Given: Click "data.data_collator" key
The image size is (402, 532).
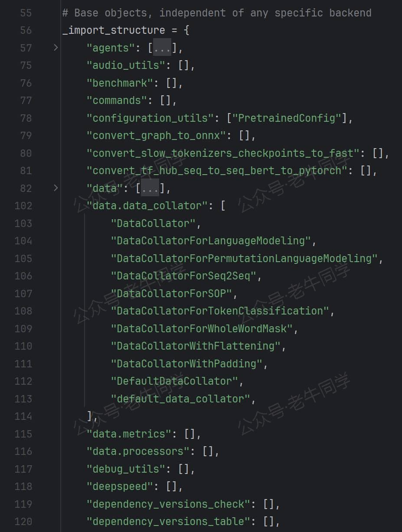Looking at the screenshot, I should 147,206.
